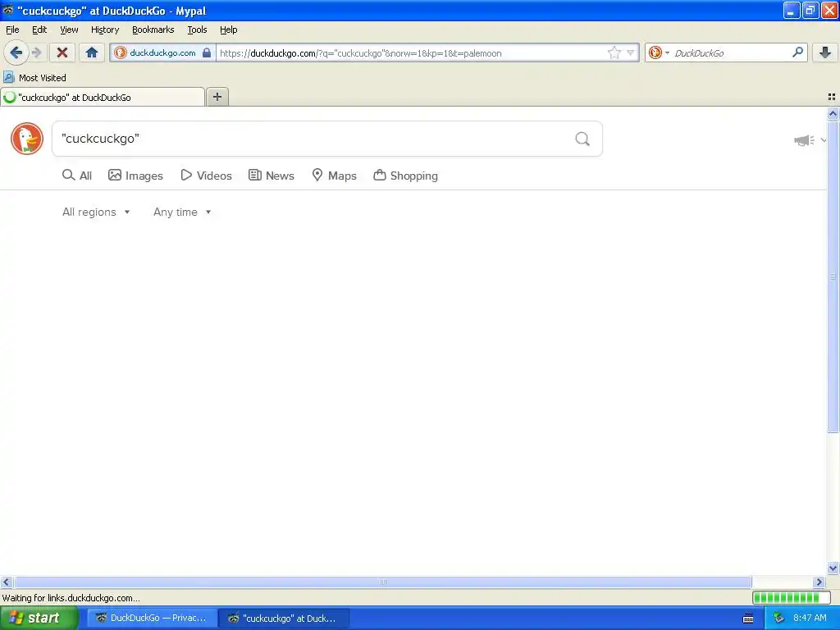Switch to News results
Image resolution: width=840 pixels, height=630 pixels.
click(272, 176)
